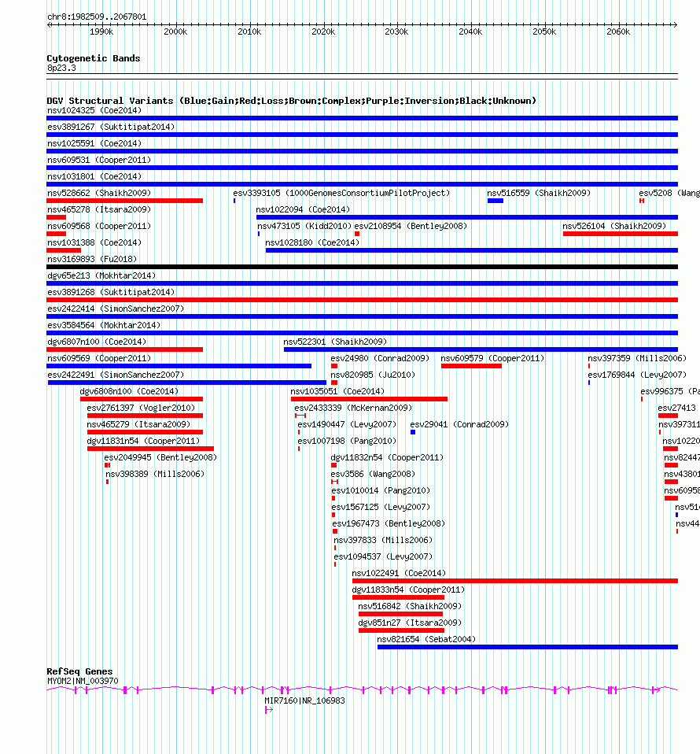Click nsv1028180 (Coe2014) label
Image resolution: width=700 pixels, height=754 pixels.
point(312,243)
